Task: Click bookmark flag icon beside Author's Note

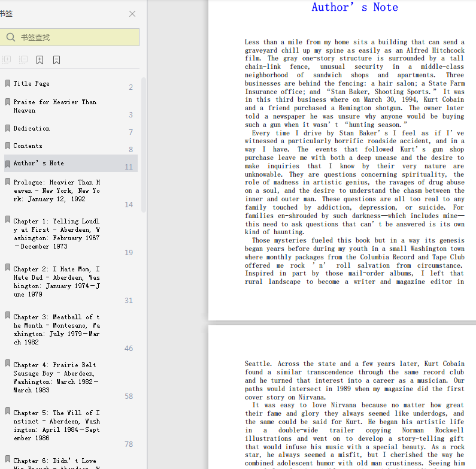Action: [x=8, y=164]
